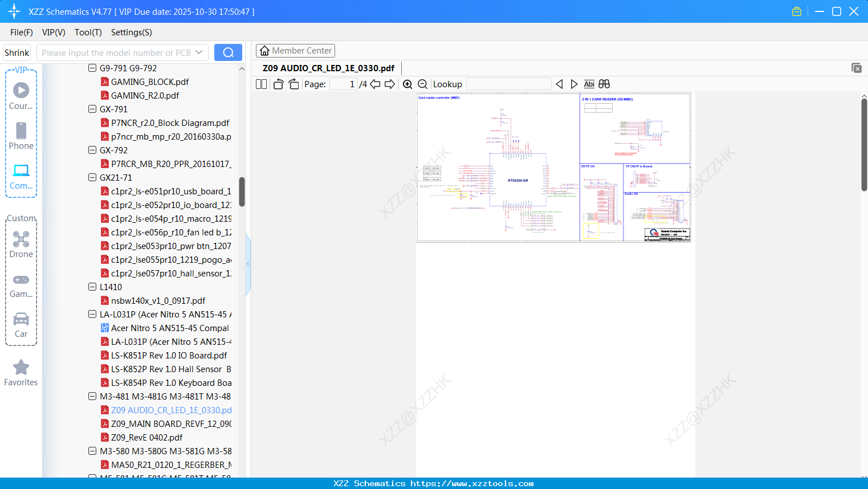868x489 pixels.
Task: Open the Game console category
Action: click(21, 285)
